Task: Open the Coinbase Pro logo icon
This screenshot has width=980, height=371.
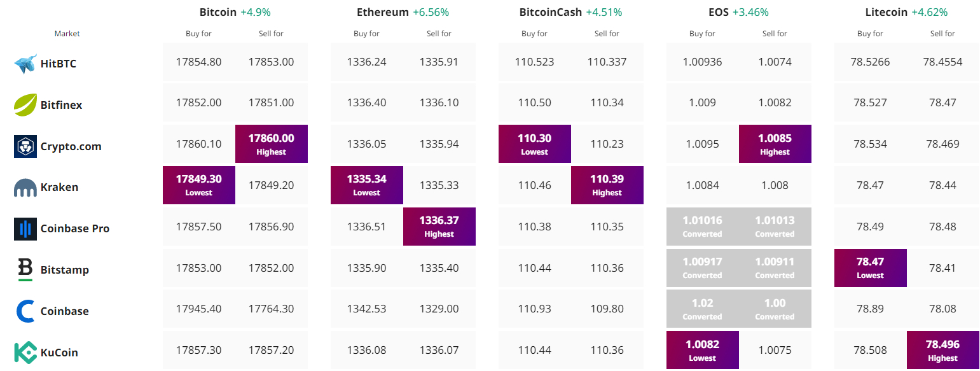Action: pyautogui.click(x=25, y=228)
